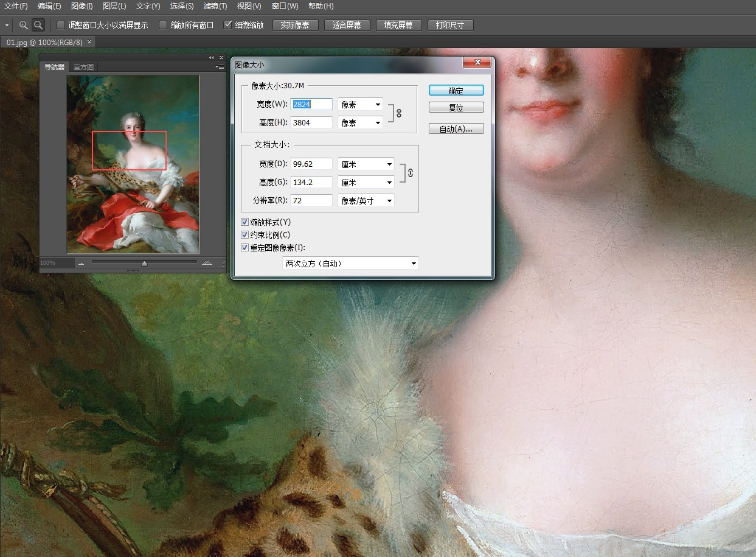Enable 缩放所有窗口 checkbox
Image resolution: width=756 pixels, height=557 pixels.
163,25
